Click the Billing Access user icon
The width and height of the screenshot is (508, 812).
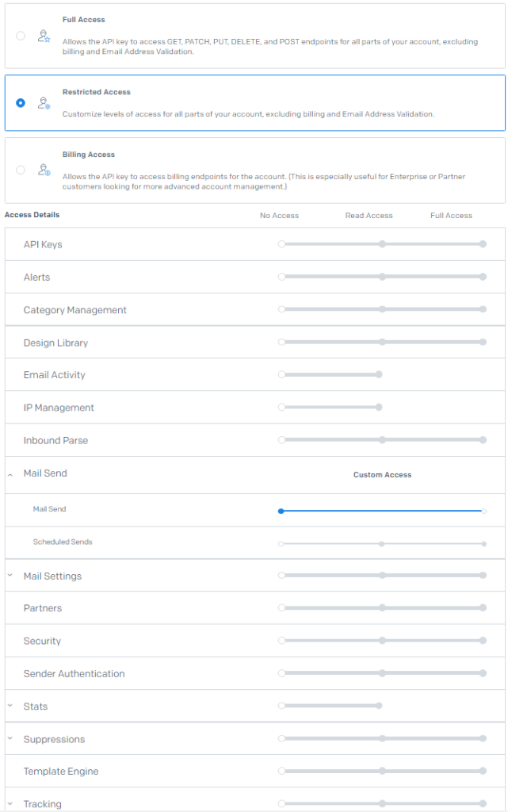point(44,170)
